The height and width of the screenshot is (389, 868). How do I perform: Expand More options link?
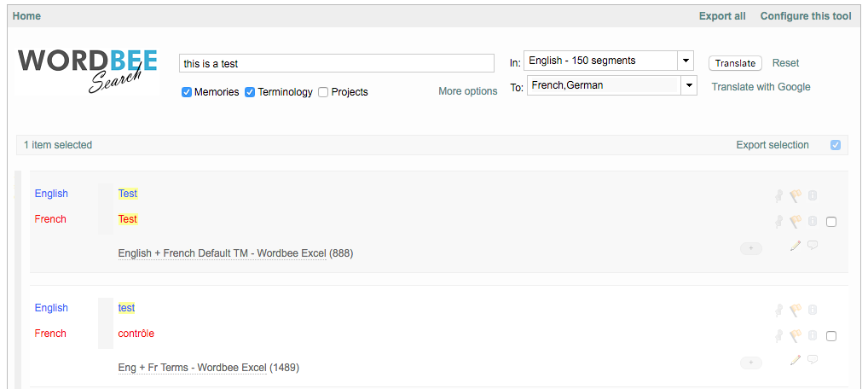pos(467,91)
